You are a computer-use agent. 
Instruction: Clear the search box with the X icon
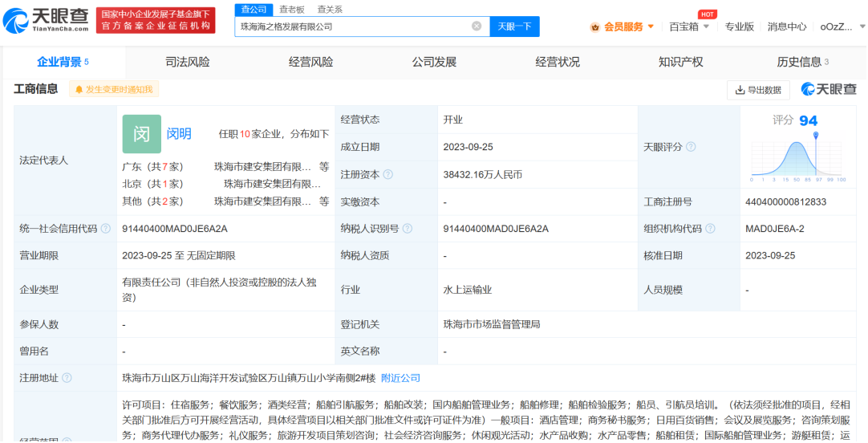tap(476, 26)
